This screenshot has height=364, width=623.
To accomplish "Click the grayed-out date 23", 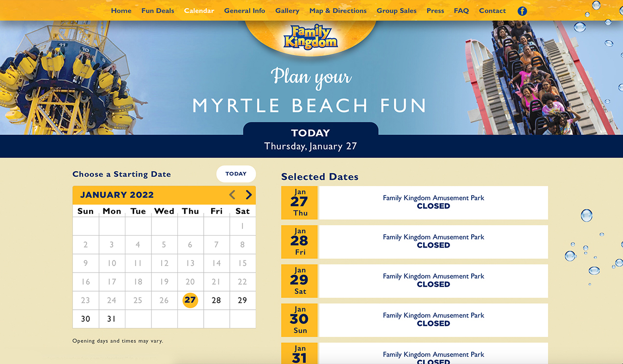I will coord(86,300).
